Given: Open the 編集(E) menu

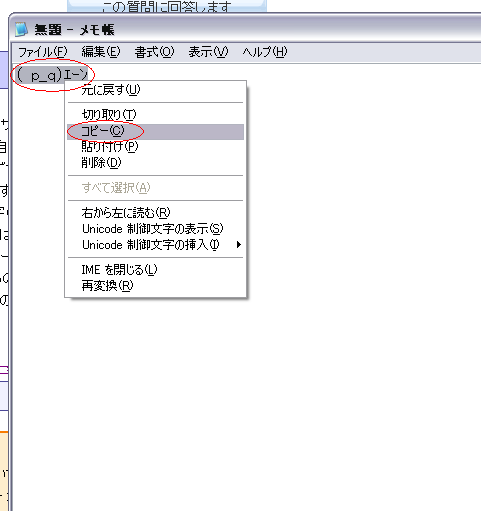Looking at the screenshot, I should 101,52.
